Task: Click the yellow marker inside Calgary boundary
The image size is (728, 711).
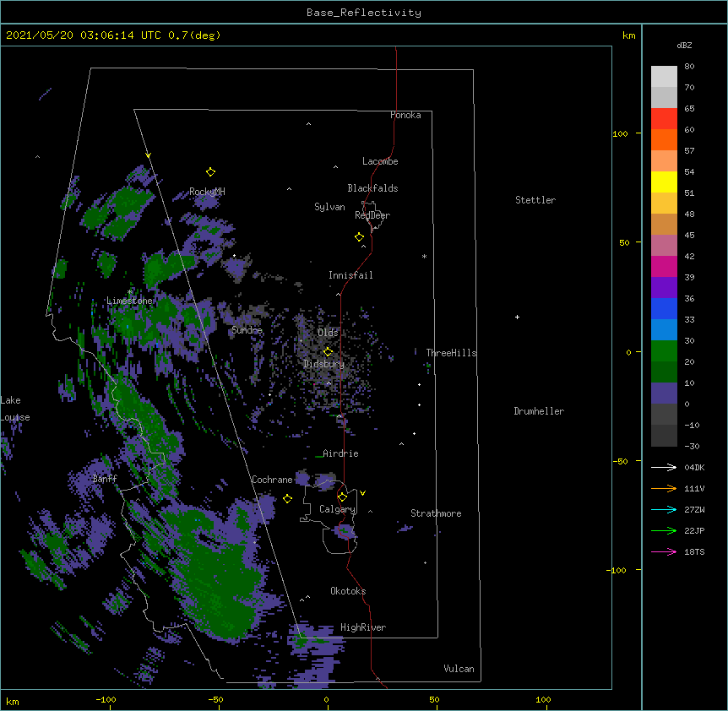Action: click(342, 497)
